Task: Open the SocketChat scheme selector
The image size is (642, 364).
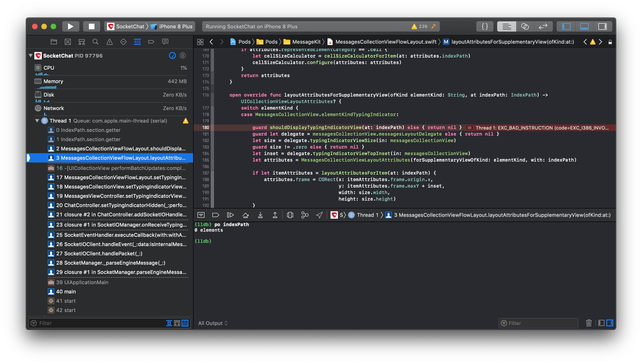Action: click(x=126, y=26)
